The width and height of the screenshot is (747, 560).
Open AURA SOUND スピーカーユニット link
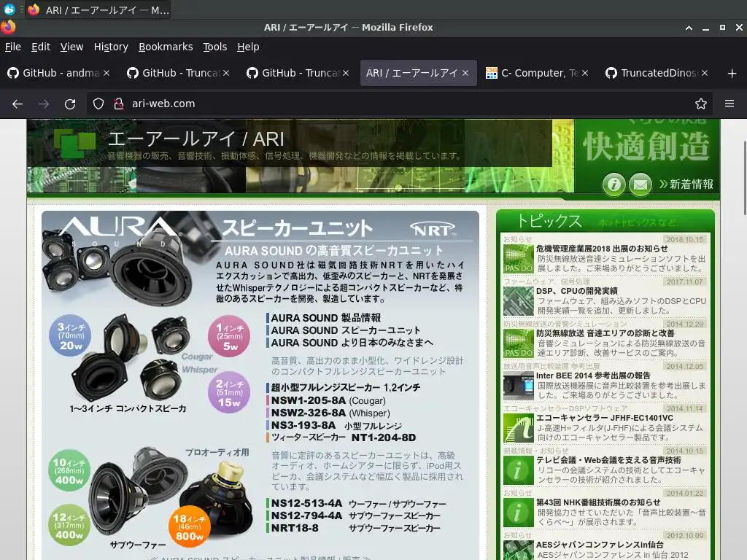tap(345, 330)
